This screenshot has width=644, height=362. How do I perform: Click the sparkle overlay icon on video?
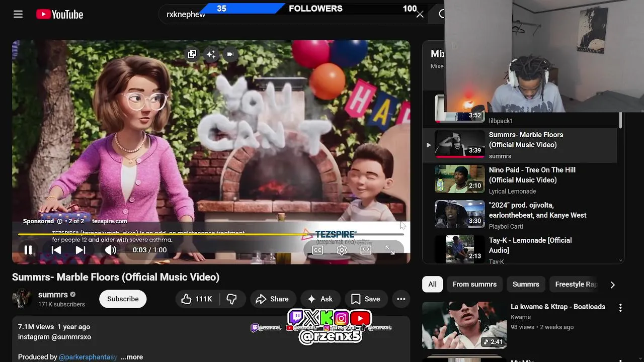(x=211, y=54)
